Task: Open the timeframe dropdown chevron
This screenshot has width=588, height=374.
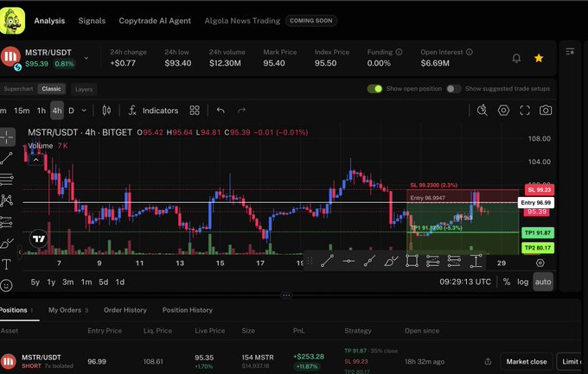Action: tap(84, 111)
